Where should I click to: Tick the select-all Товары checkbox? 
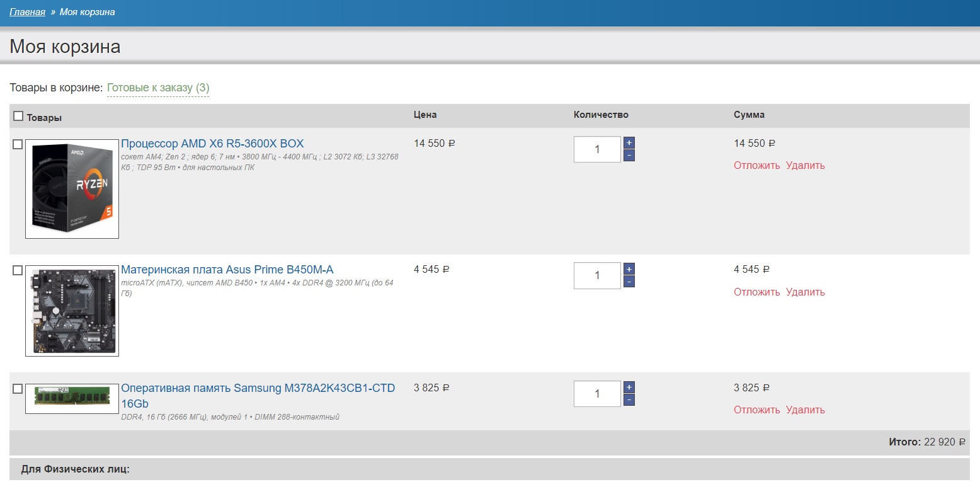[18, 116]
